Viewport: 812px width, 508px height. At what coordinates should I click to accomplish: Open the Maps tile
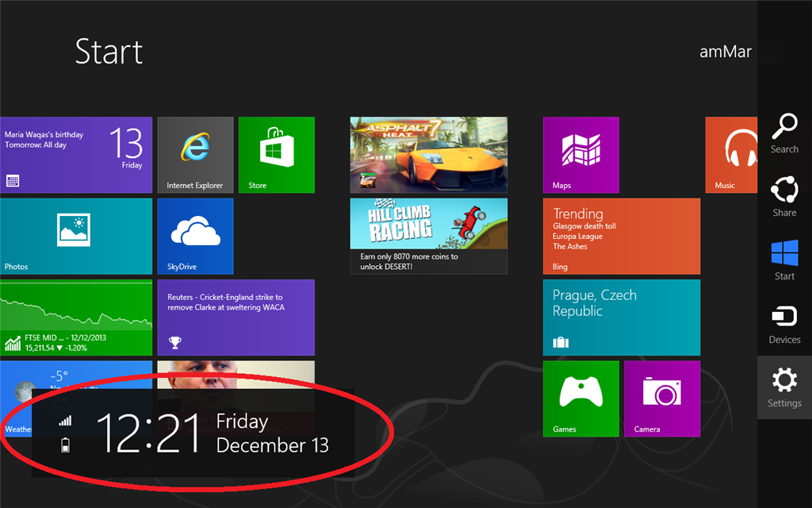point(580,155)
